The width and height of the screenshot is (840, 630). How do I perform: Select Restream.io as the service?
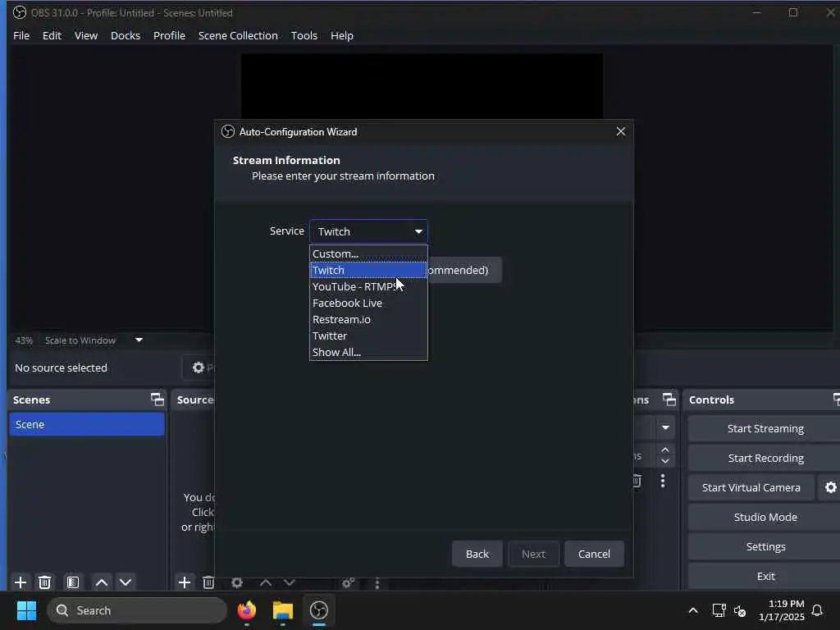click(368, 319)
